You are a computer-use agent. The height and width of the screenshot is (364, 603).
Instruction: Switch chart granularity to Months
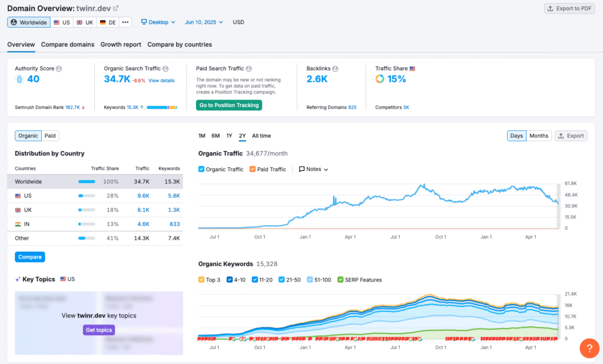[539, 136]
